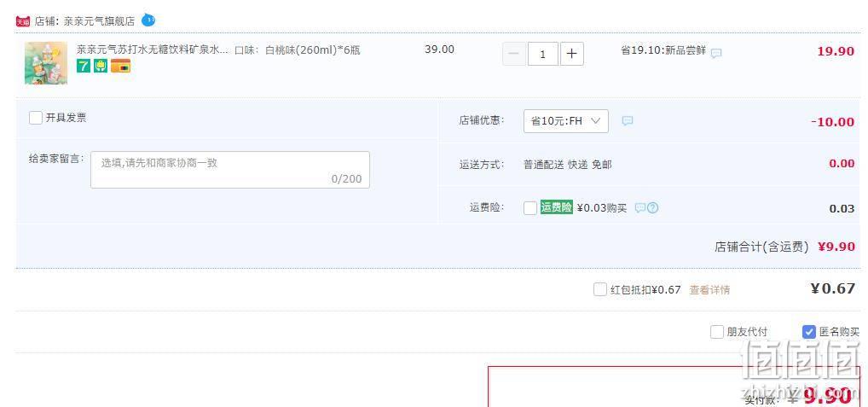
Task: Open the 查看详情 link
Action: pos(709,289)
